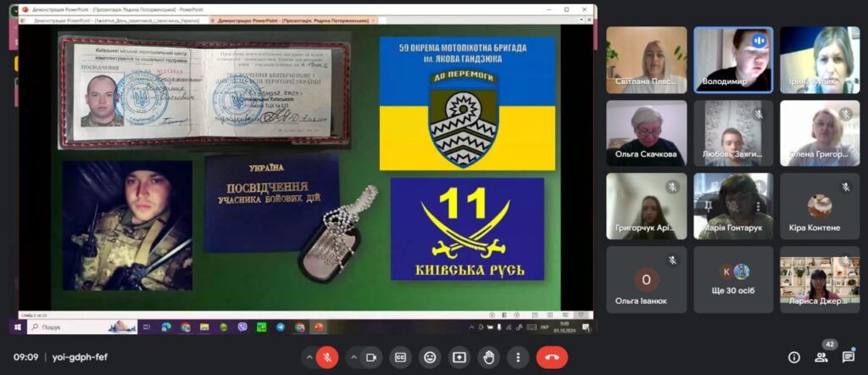Select Ольга Скачкова participant tile
868x375 pixels.
coord(646,133)
